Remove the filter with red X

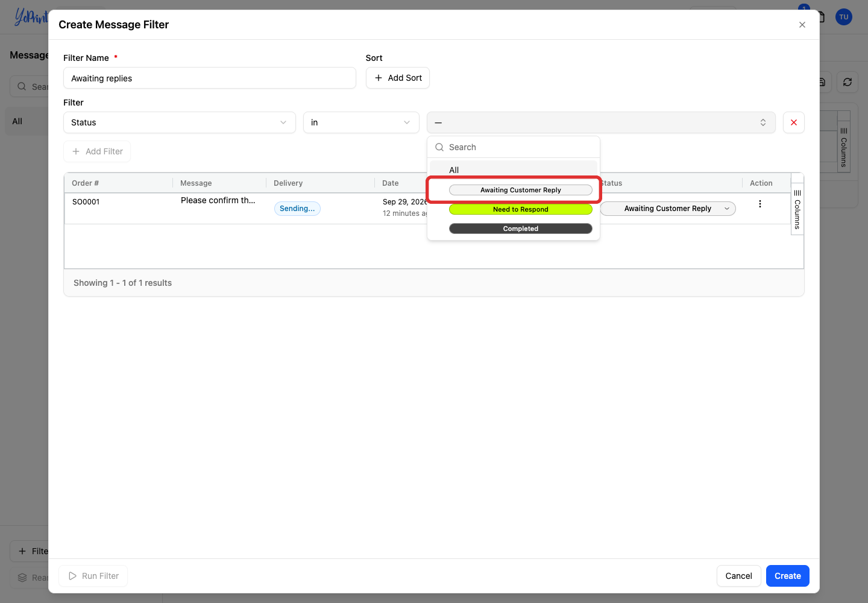click(x=793, y=122)
